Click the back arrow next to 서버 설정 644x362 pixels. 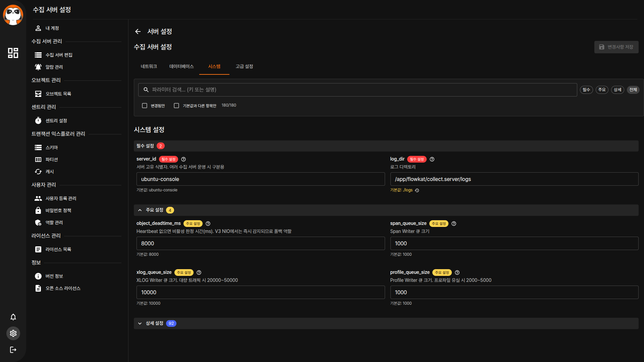click(x=138, y=32)
